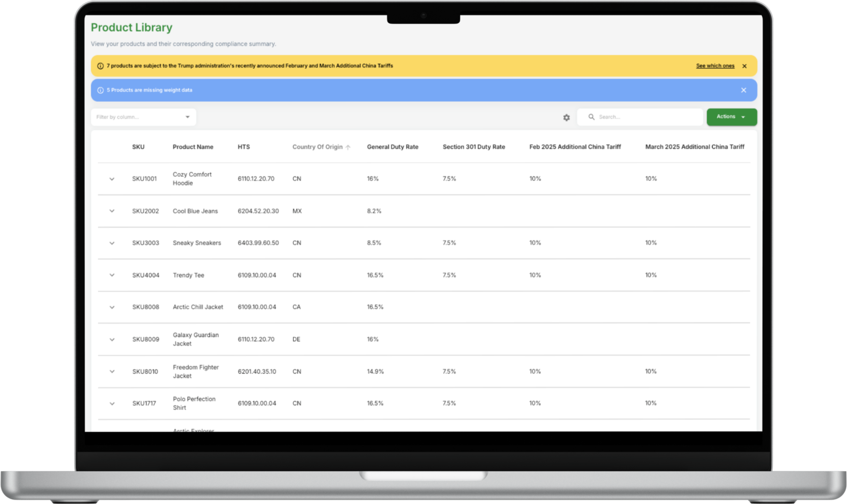This screenshot has width=848, height=504.
Task: Dismiss the yellow China tariffs banner
Action: [744, 66]
